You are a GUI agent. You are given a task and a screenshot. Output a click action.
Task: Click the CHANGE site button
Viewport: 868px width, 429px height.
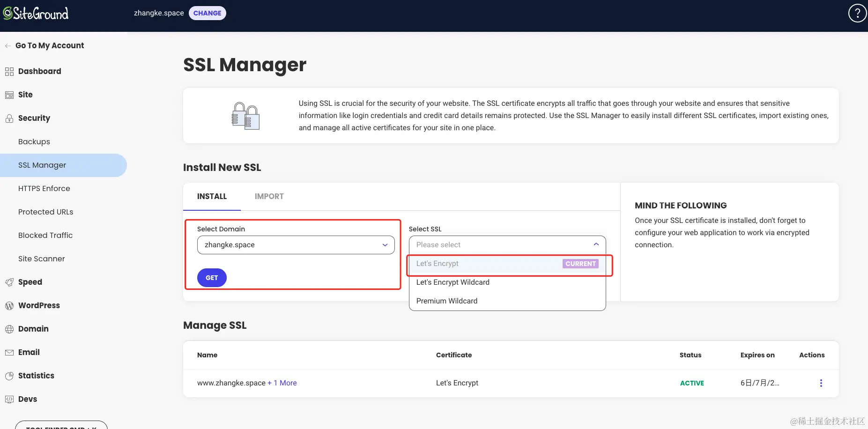207,13
